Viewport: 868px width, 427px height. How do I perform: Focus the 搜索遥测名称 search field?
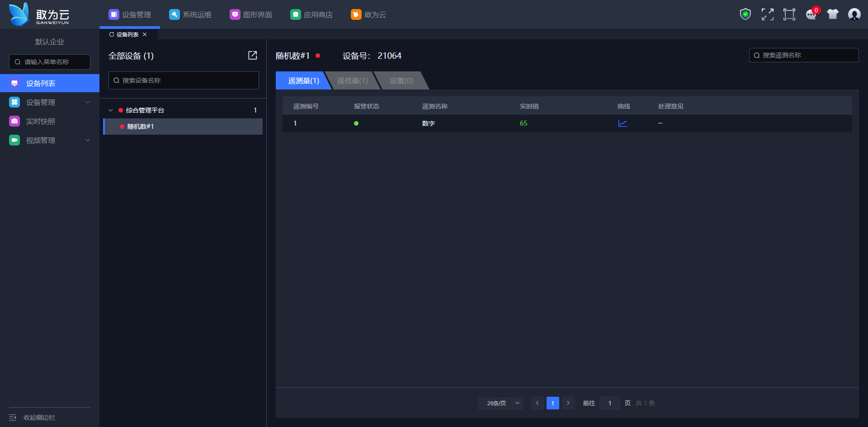pyautogui.click(x=804, y=55)
